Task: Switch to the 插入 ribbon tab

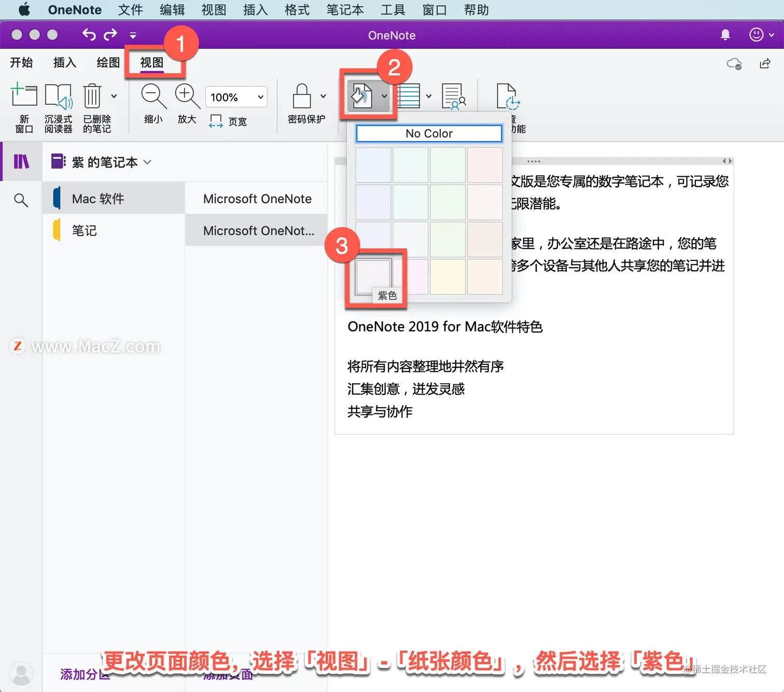Action: pos(65,63)
